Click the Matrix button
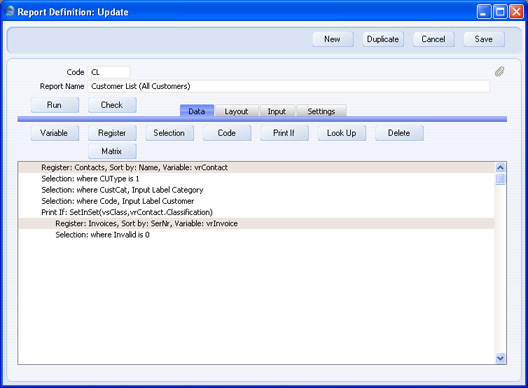 pyautogui.click(x=112, y=151)
